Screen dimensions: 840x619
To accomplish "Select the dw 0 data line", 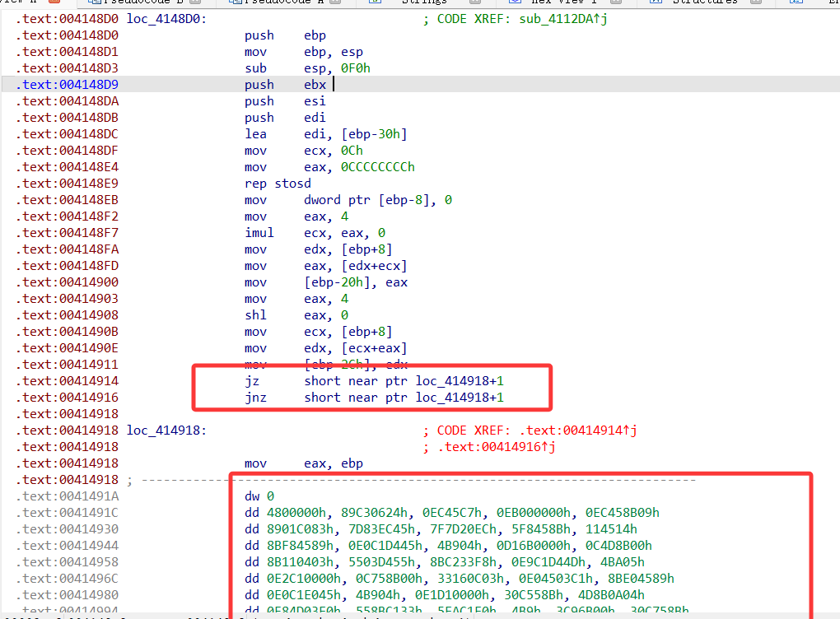I will pos(259,497).
